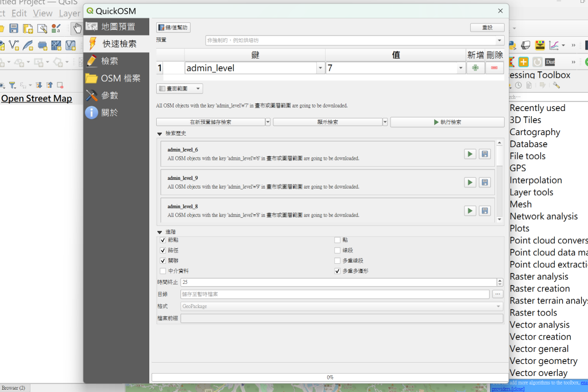This screenshot has height=392, width=588.
Task: Switch to 檢索 query tab in QuickOSM
Action: click(116, 61)
